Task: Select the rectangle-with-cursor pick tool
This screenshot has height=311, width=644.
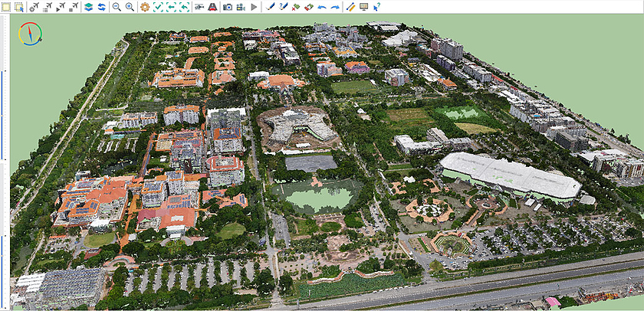Action: (x=18, y=7)
